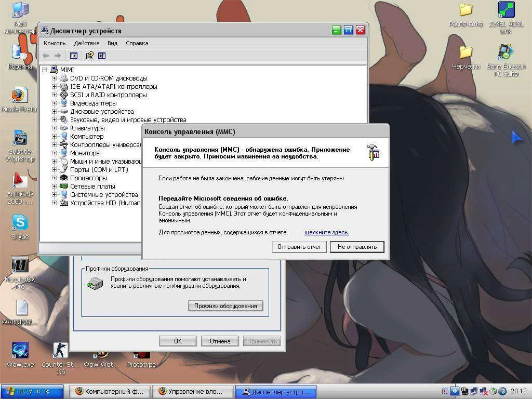532x399 pixels.
Task: Collapse the MIMI root node
Action: click(45, 70)
